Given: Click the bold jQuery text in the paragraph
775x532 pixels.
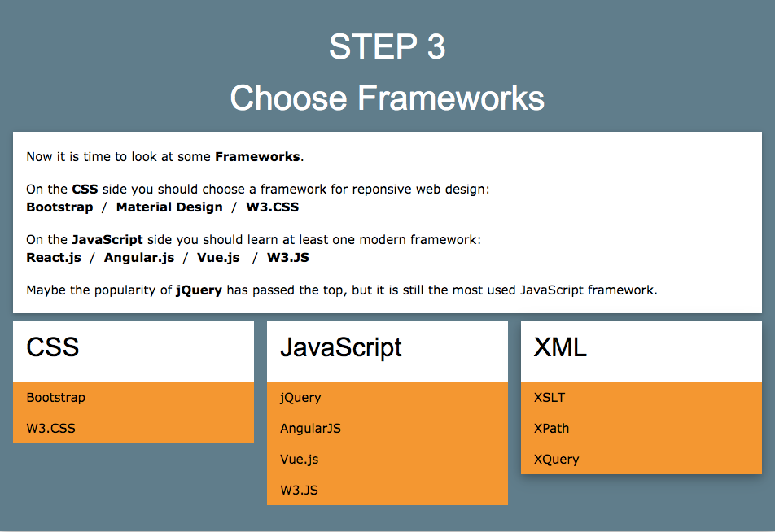Looking at the screenshot, I should (x=199, y=290).
